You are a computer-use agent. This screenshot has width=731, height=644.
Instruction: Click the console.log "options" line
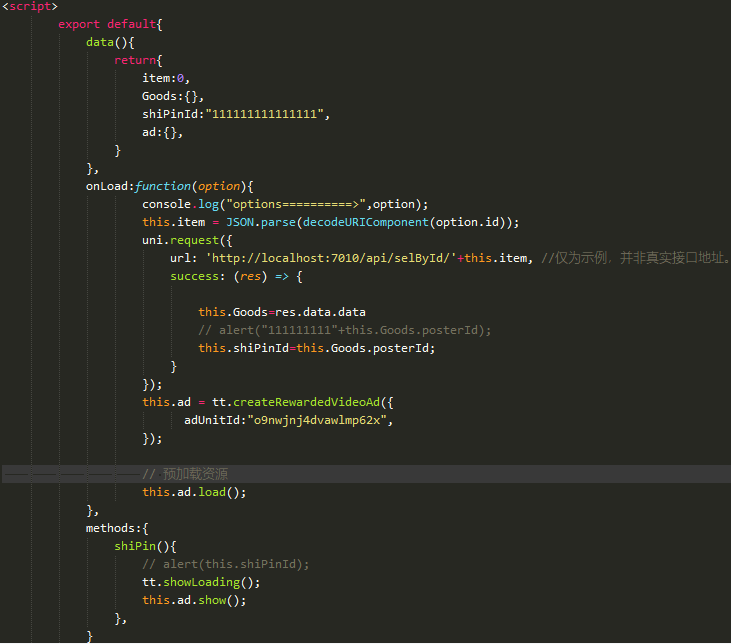[285, 204]
